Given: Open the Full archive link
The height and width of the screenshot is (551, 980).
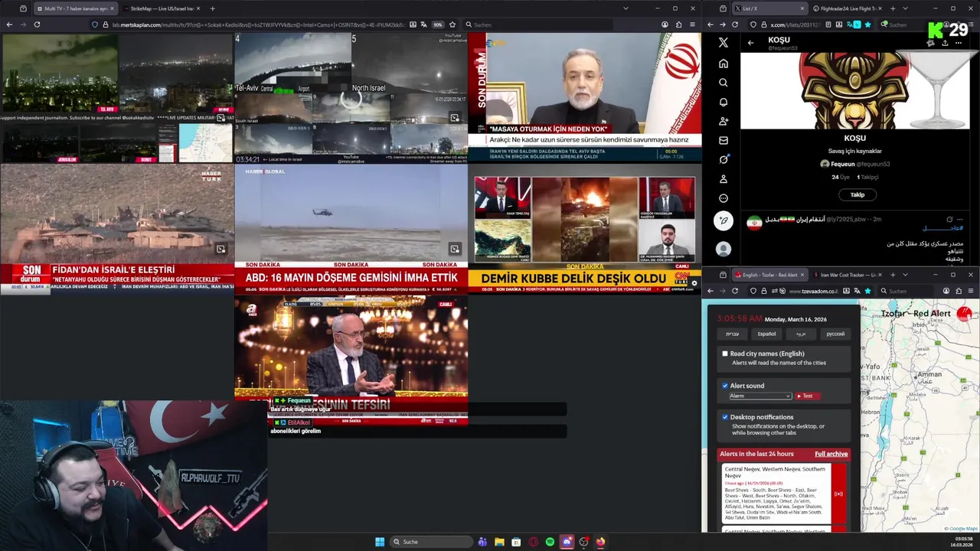Looking at the screenshot, I should [x=831, y=454].
